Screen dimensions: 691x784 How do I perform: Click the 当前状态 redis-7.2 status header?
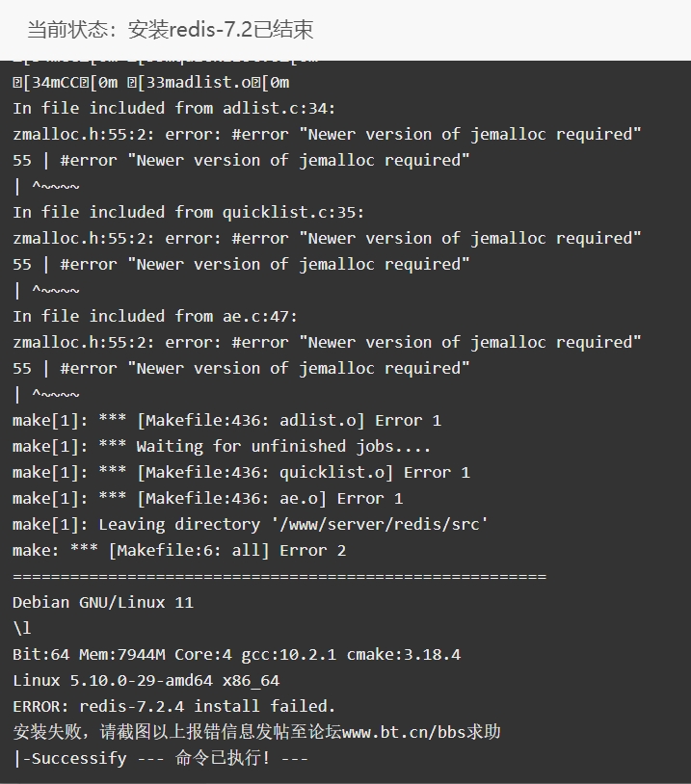click(x=171, y=30)
